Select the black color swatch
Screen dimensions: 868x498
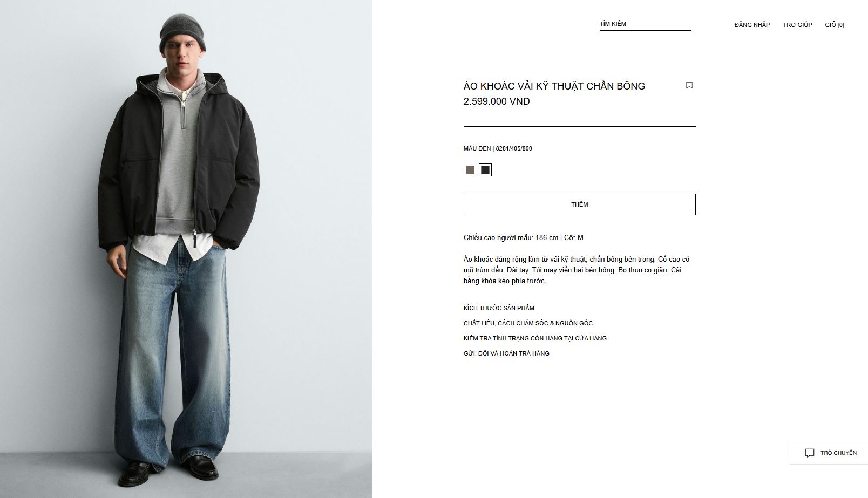pos(485,170)
